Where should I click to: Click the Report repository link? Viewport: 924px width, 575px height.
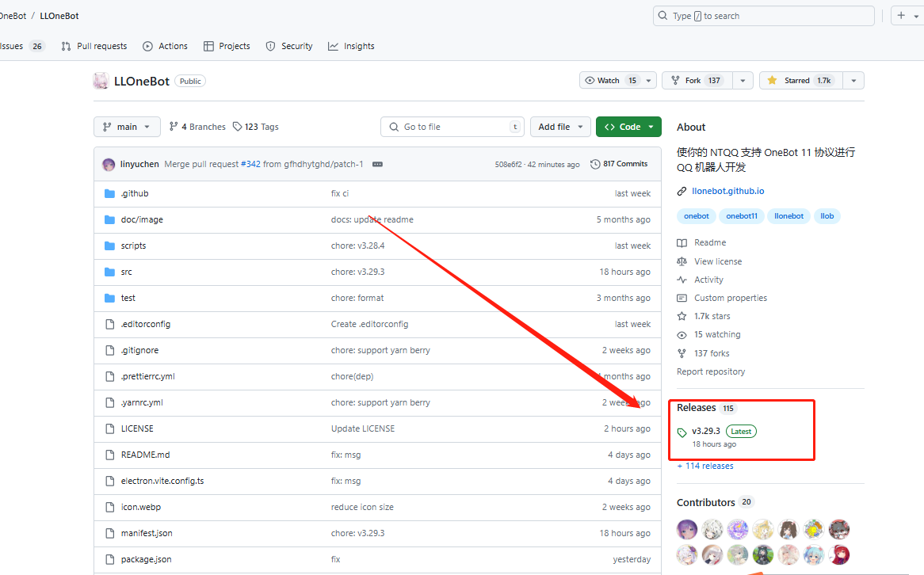coord(711,371)
